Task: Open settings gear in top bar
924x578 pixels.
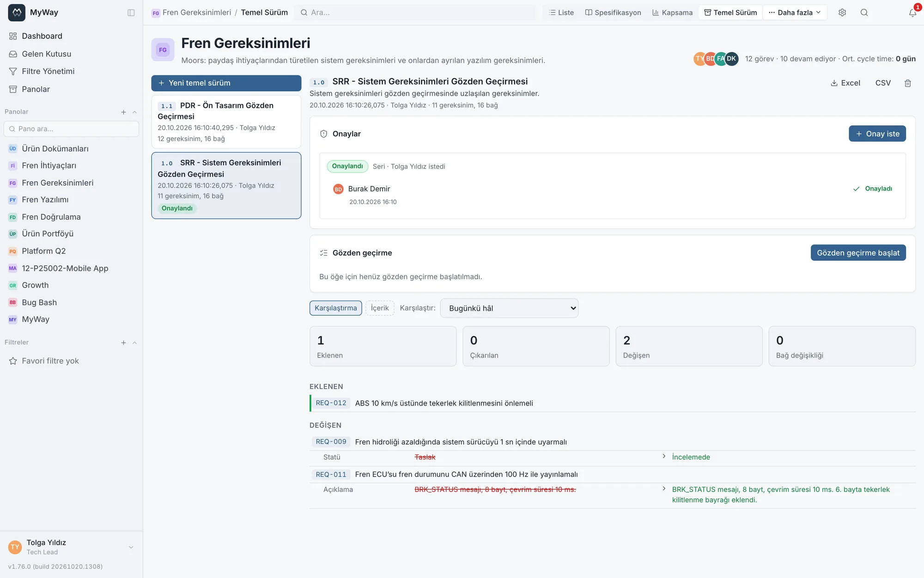Action: click(842, 12)
